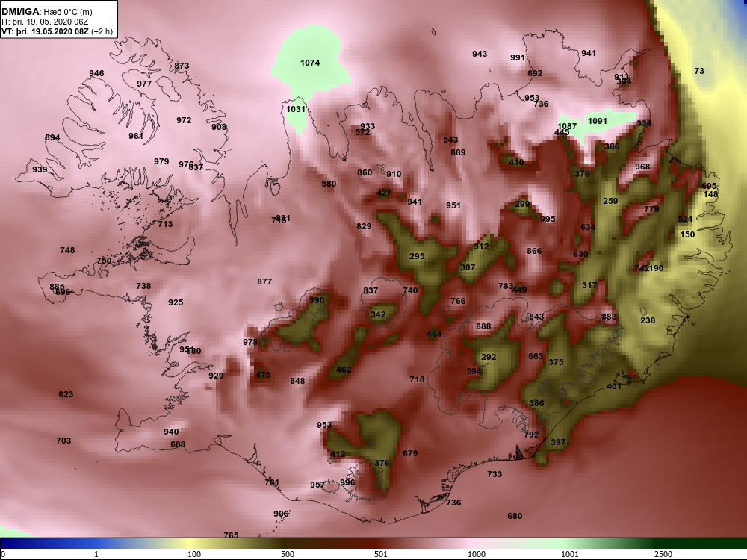Select the map value 848
This screenshot has height=560, width=747.
pos(297,381)
